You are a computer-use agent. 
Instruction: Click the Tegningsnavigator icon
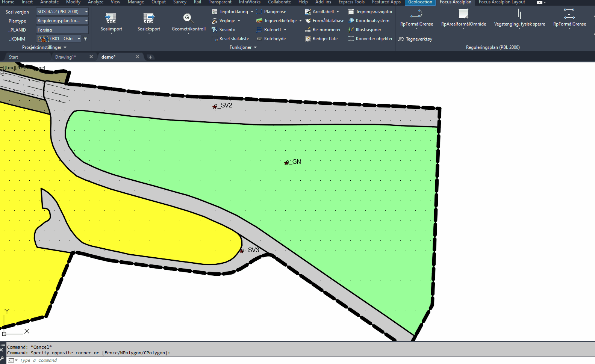[x=351, y=12]
